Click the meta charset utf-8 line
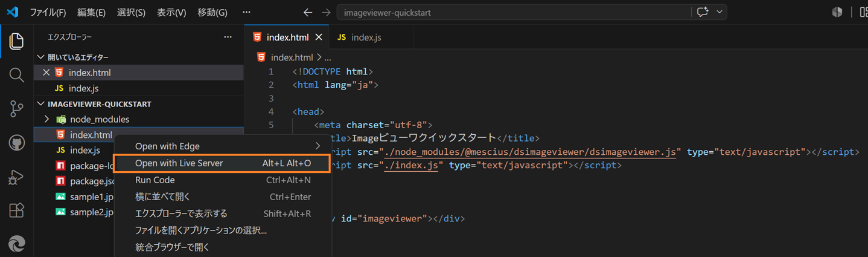868x257 pixels. pyautogui.click(x=374, y=125)
